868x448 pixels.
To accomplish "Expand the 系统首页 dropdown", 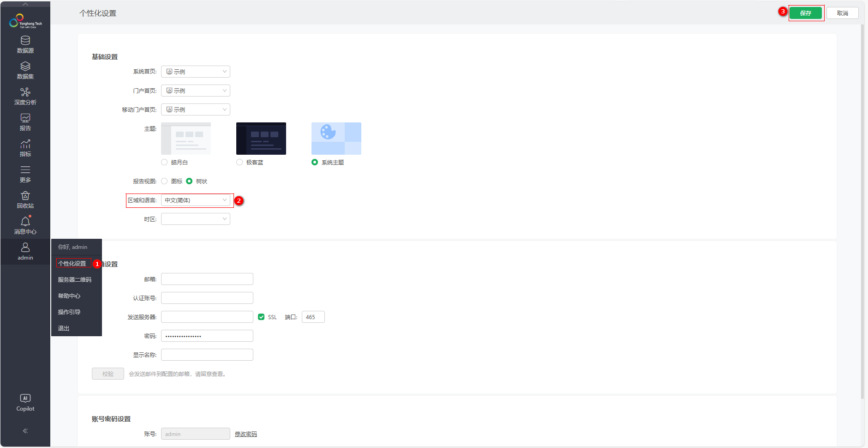I will (x=196, y=72).
